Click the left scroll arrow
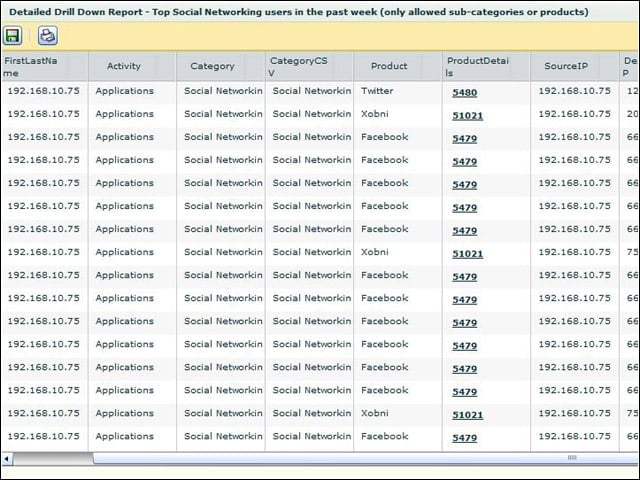The height and width of the screenshot is (480, 640). [x=7, y=459]
